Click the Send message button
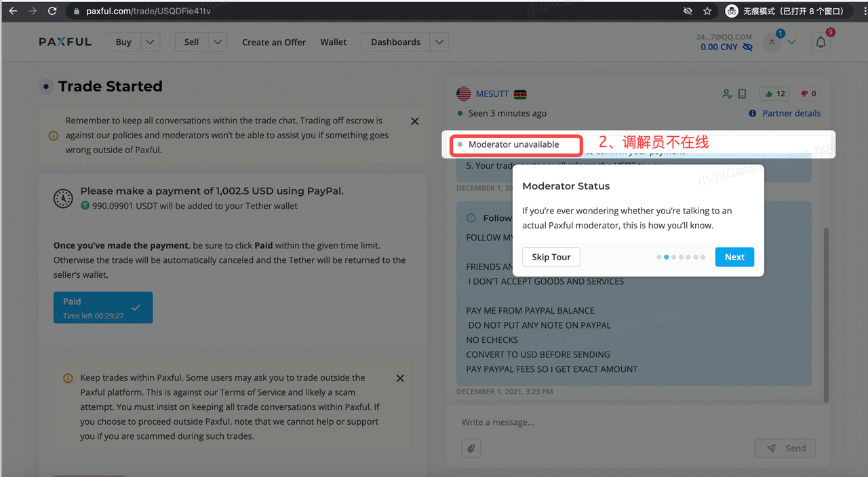The height and width of the screenshot is (477, 868). 785,449
